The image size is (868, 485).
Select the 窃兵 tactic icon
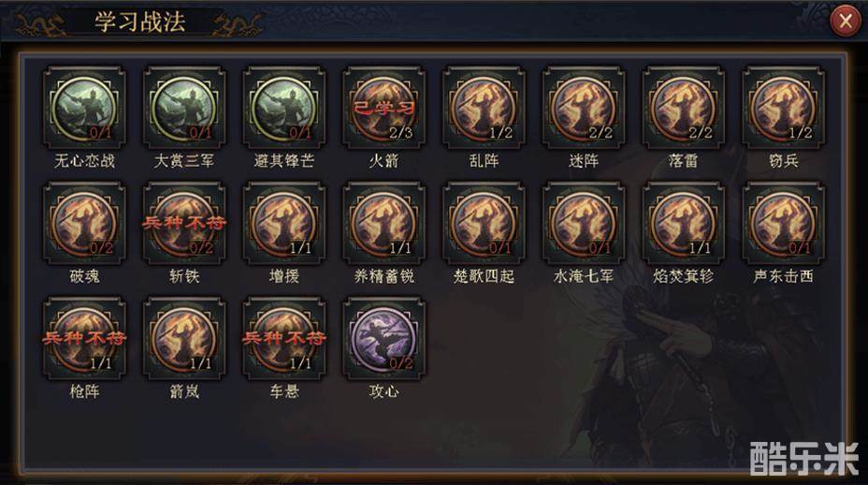pyautogui.click(x=783, y=108)
